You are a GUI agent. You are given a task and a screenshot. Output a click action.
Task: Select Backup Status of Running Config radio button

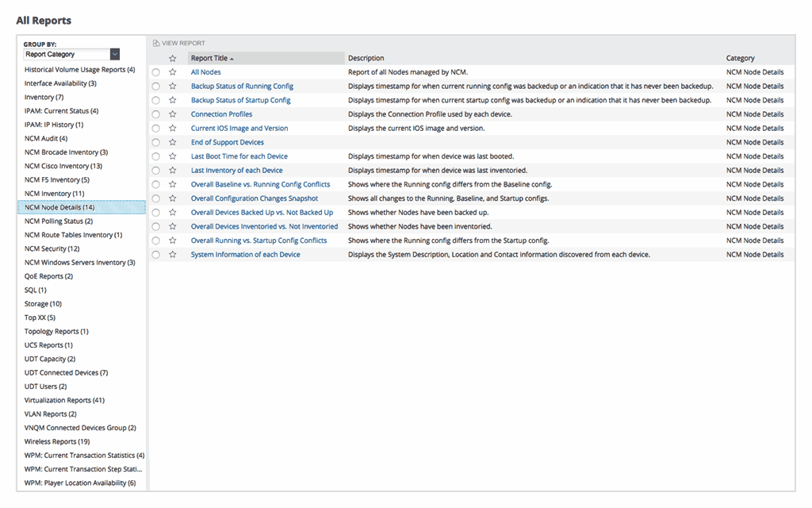(x=156, y=86)
